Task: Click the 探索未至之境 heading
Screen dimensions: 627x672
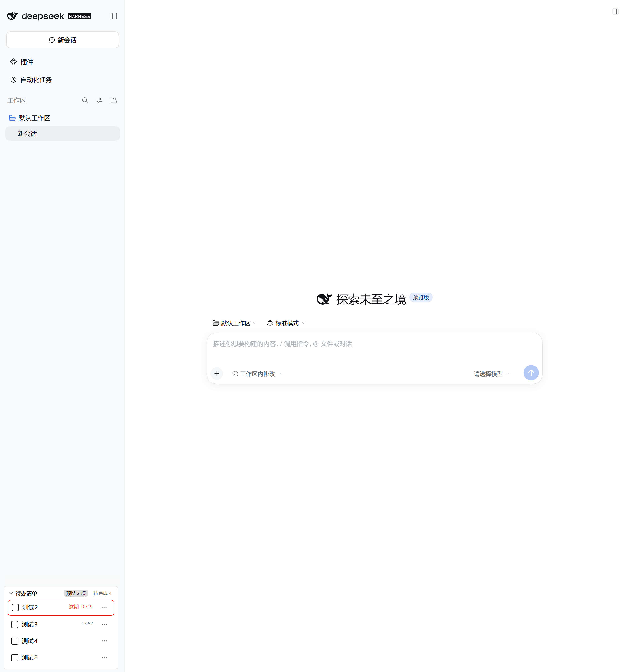Action: (x=371, y=299)
